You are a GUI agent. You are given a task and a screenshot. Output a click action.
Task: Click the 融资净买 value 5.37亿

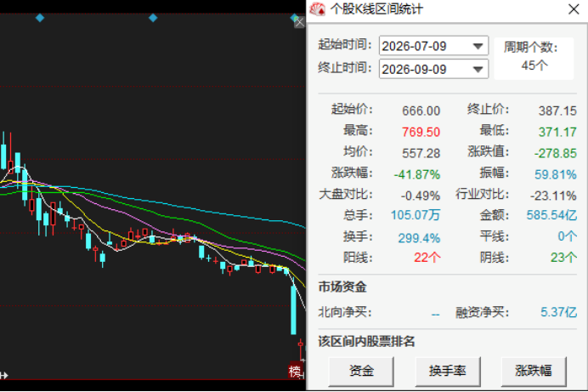click(x=558, y=312)
